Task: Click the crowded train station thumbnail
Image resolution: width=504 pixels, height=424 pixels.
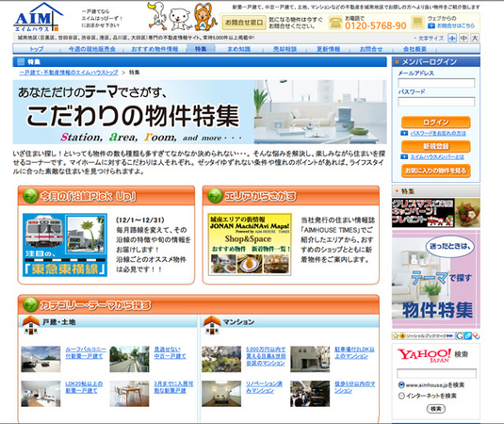Action: point(310,394)
